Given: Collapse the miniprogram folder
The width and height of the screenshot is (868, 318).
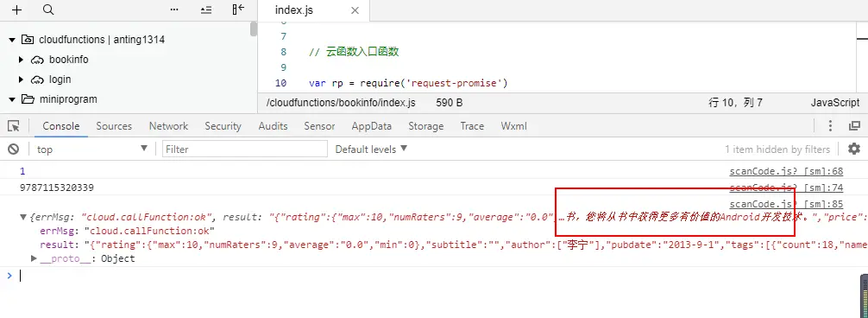Looking at the screenshot, I should tap(11, 99).
